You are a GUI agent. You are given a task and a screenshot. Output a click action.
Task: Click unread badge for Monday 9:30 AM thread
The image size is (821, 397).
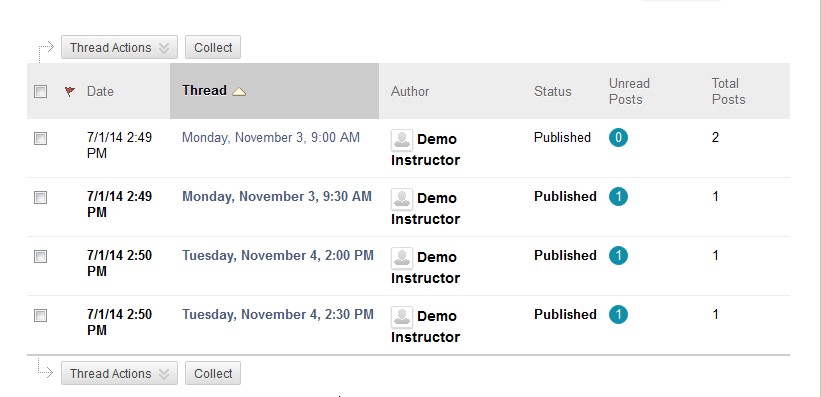pos(618,197)
